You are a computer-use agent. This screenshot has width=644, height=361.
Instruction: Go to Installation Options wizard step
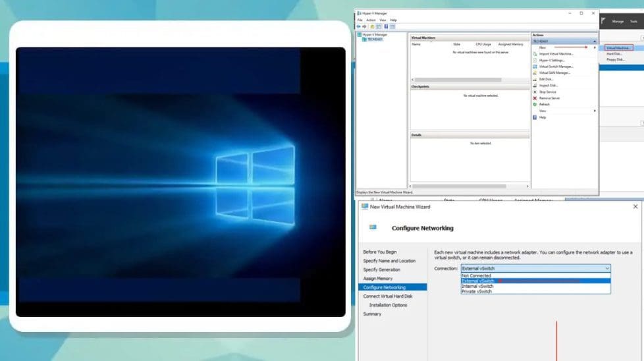tap(388, 305)
